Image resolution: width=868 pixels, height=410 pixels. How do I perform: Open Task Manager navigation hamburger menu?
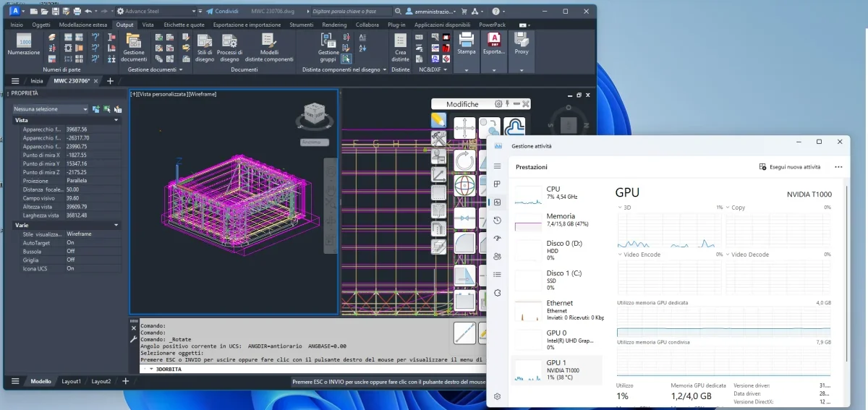click(497, 166)
